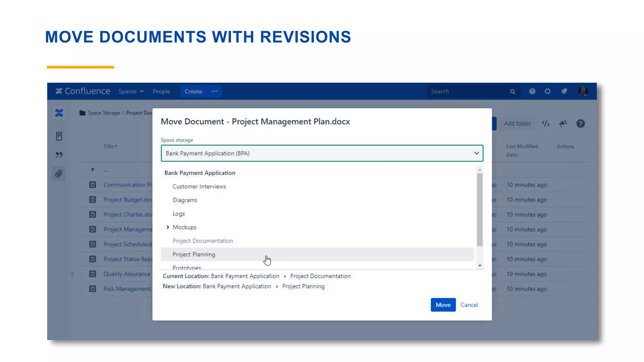Viewport: 644px width, 362px height.
Task: Open the Spaces dropdown menu
Action: click(x=131, y=91)
